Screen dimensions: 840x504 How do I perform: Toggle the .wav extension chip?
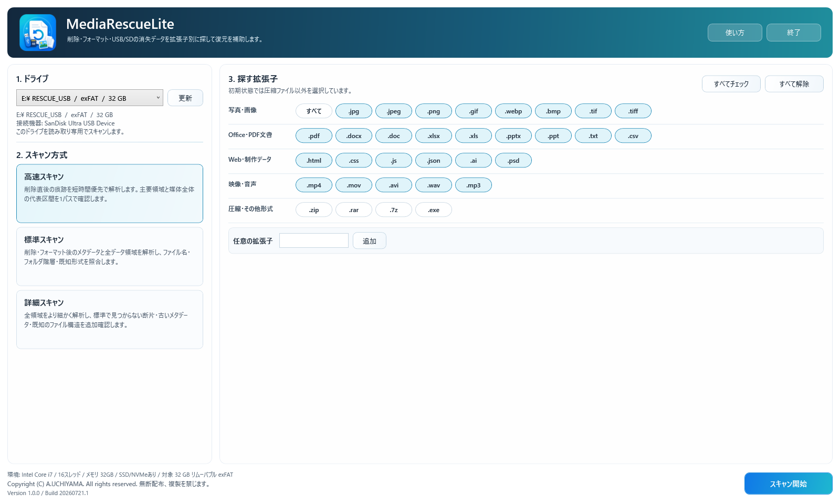click(x=434, y=185)
